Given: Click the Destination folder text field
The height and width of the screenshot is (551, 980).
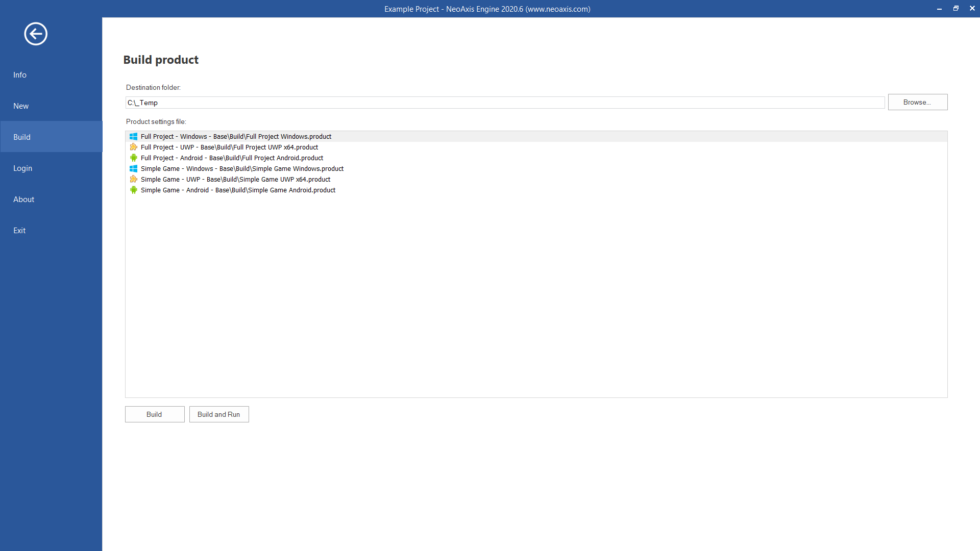Looking at the screenshot, I should pyautogui.click(x=504, y=103).
